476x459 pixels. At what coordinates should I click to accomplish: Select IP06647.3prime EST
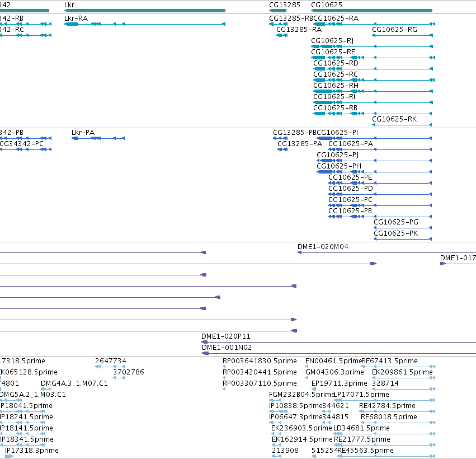[275, 423]
